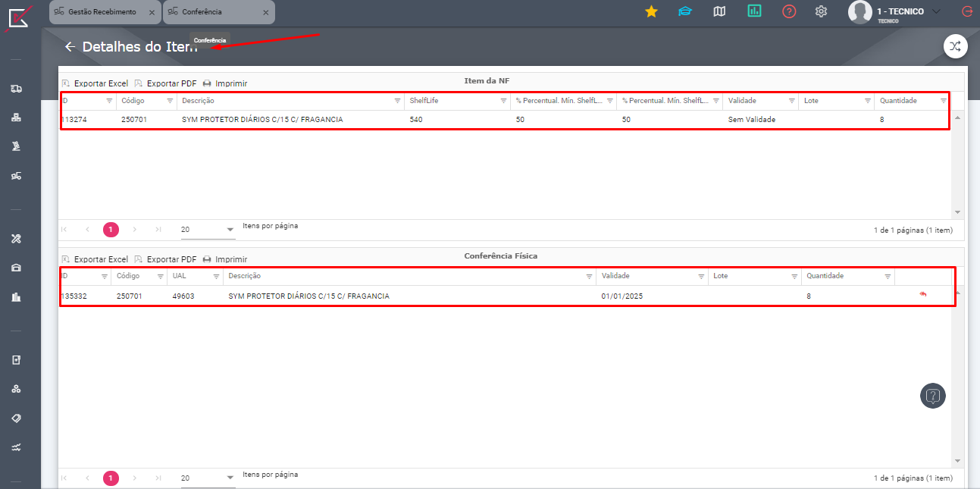Open filter on Conferência Física Validade column
The height and width of the screenshot is (489, 980).
(x=701, y=277)
